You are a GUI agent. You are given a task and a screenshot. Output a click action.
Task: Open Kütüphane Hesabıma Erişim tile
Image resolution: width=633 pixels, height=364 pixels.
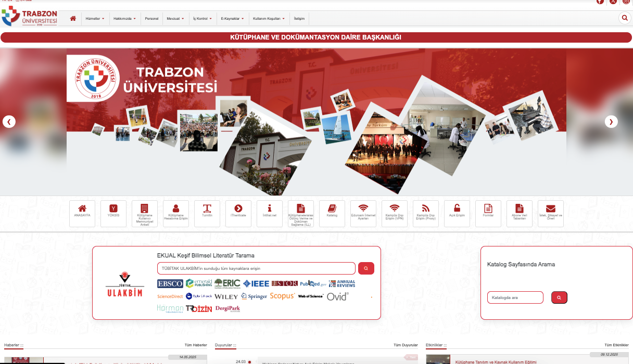tap(176, 214)
